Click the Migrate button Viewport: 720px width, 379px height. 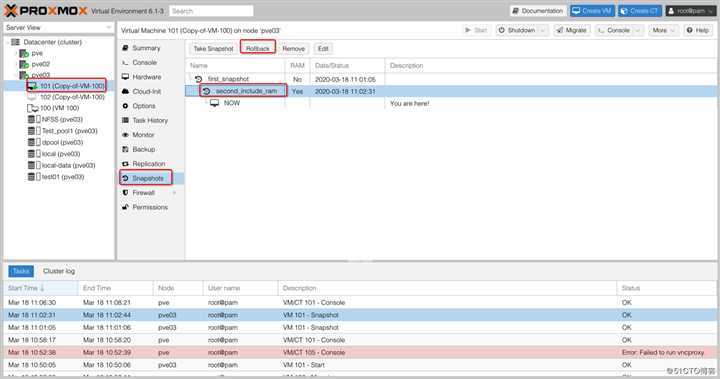571,30
